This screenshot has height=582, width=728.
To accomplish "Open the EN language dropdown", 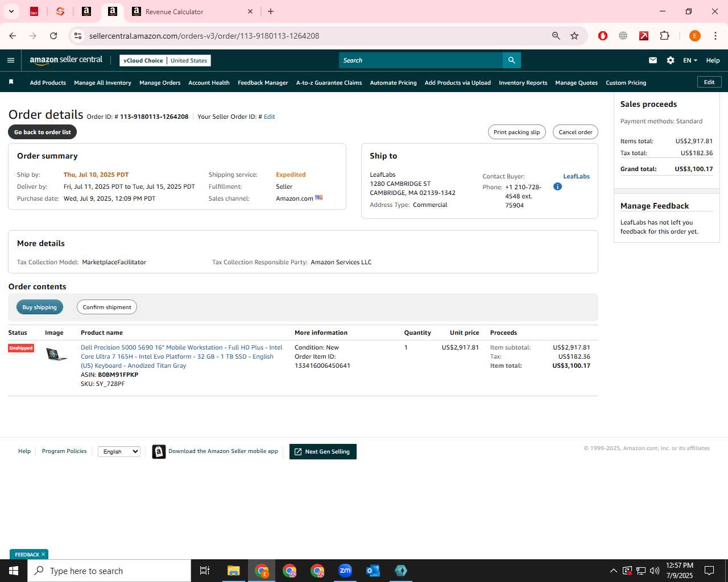I will coord(690,60).
